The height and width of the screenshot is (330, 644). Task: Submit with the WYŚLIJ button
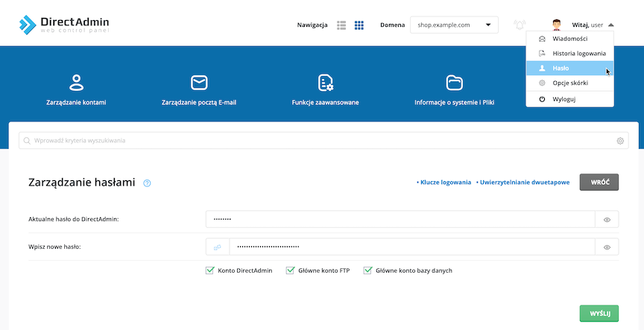pyautogui.click(x=599, y=314)
